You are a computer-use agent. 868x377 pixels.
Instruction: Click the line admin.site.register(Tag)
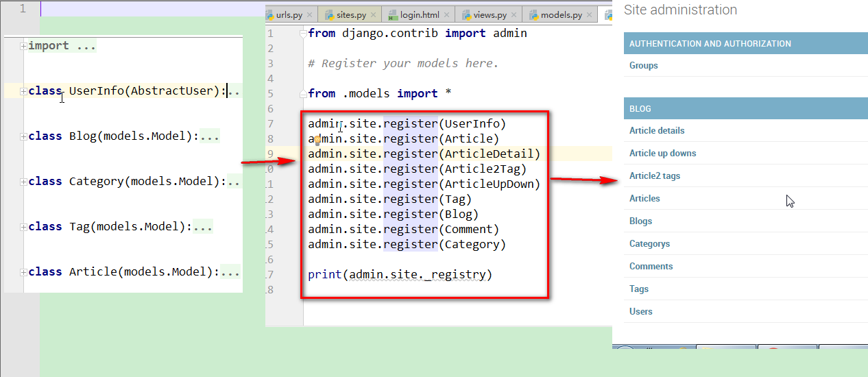tap(390, 199)
